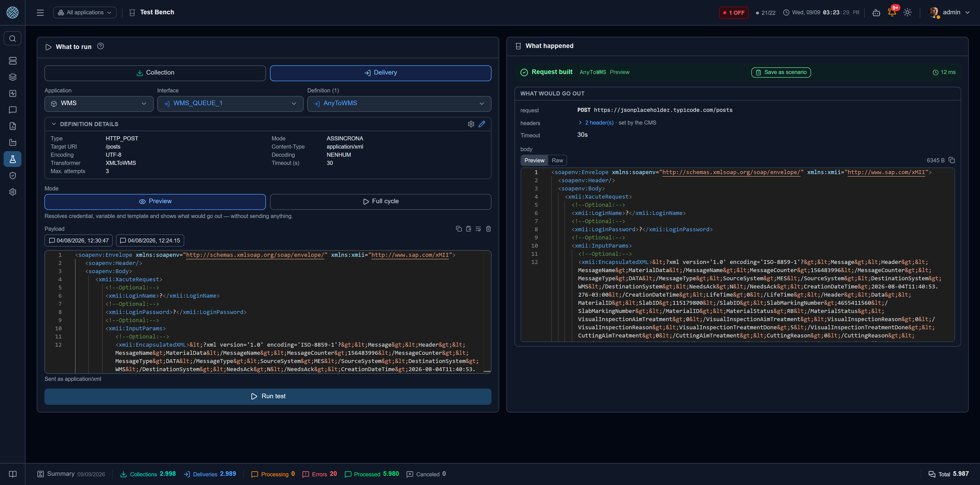Open the server stack sidebar icon

[x=13, y=61]
